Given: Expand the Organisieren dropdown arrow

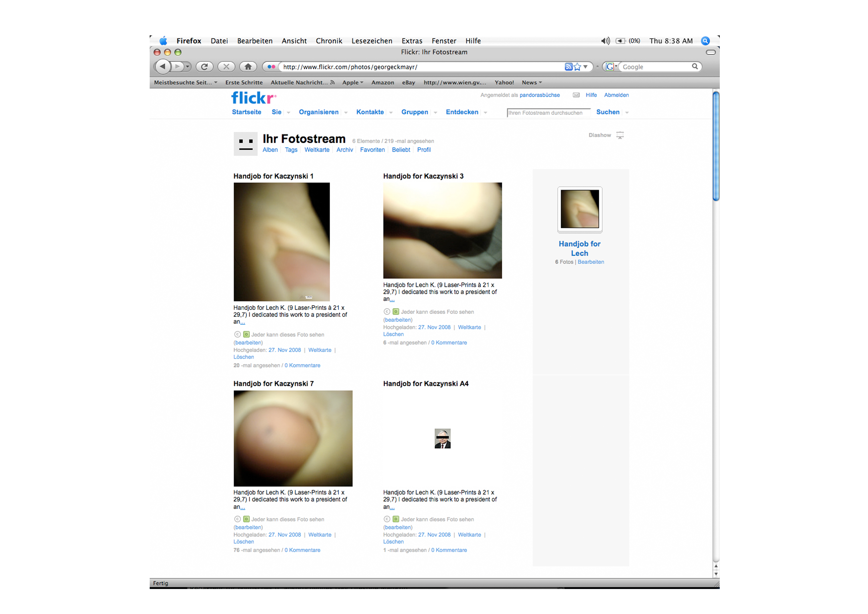Looking at the screenshot, I should click(345, 113).
